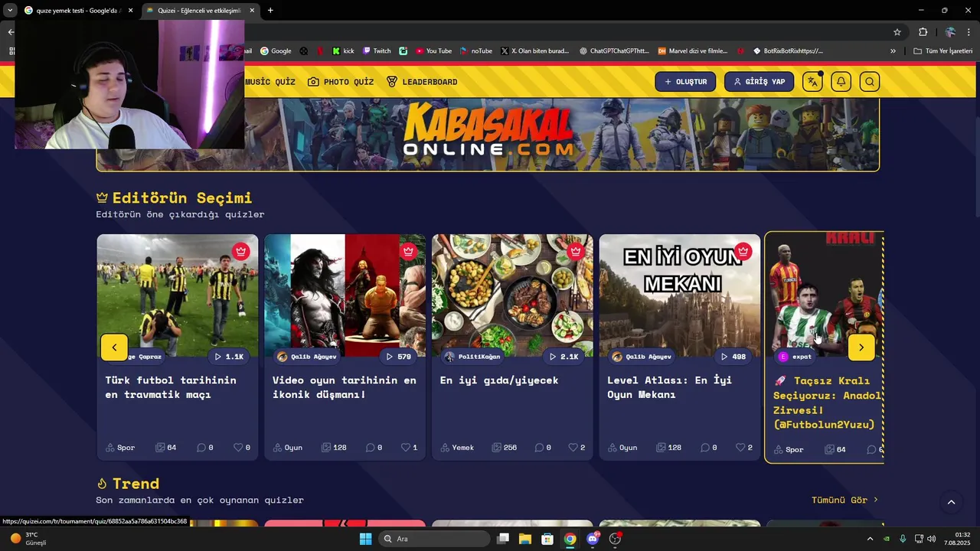Open the Video oyun ikonik düşmanı thumbnail
Screen dimensions: 980x551
point(345,295)
